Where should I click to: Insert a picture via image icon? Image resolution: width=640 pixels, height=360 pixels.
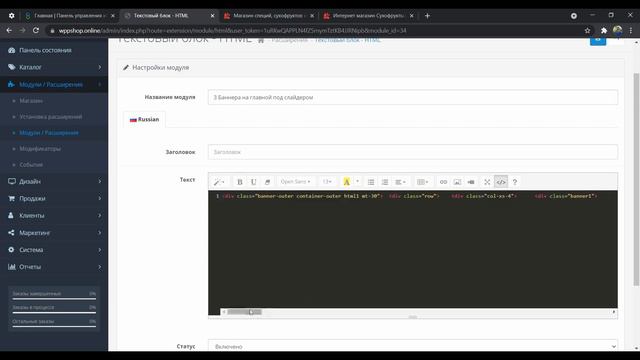tap(457, 182)
